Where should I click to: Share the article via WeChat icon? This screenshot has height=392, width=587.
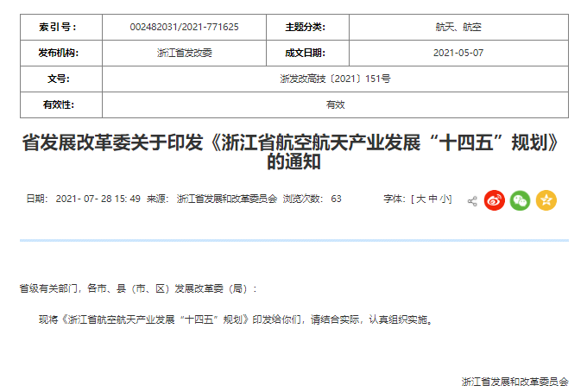coord(520,200)
